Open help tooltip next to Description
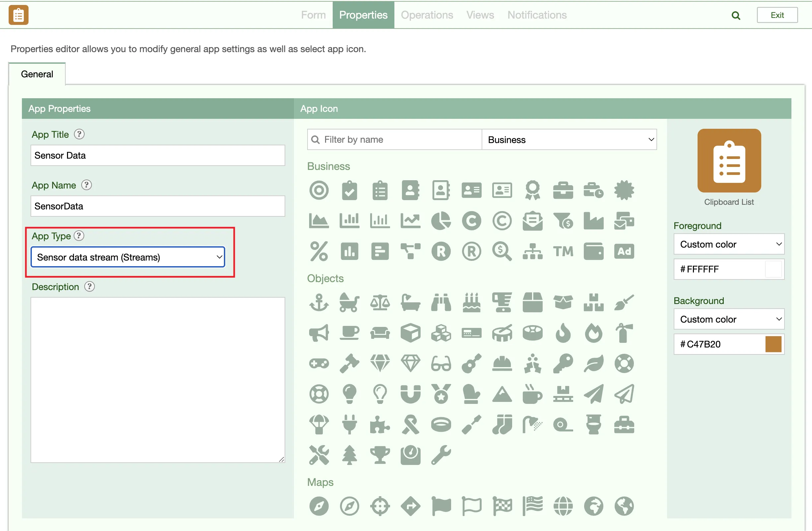The width and height of the screenshot is (812, 531). (89, 287)
